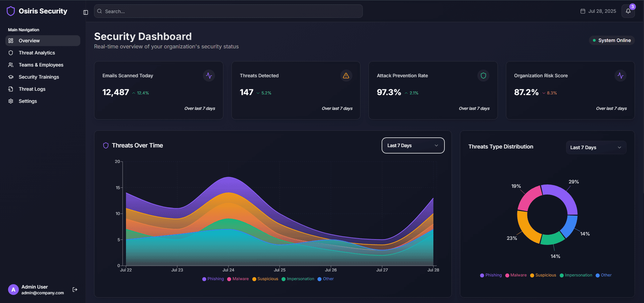Click the logout icon next to Admin User
Viewport: 644px width, 303px height.
[75, 290]
